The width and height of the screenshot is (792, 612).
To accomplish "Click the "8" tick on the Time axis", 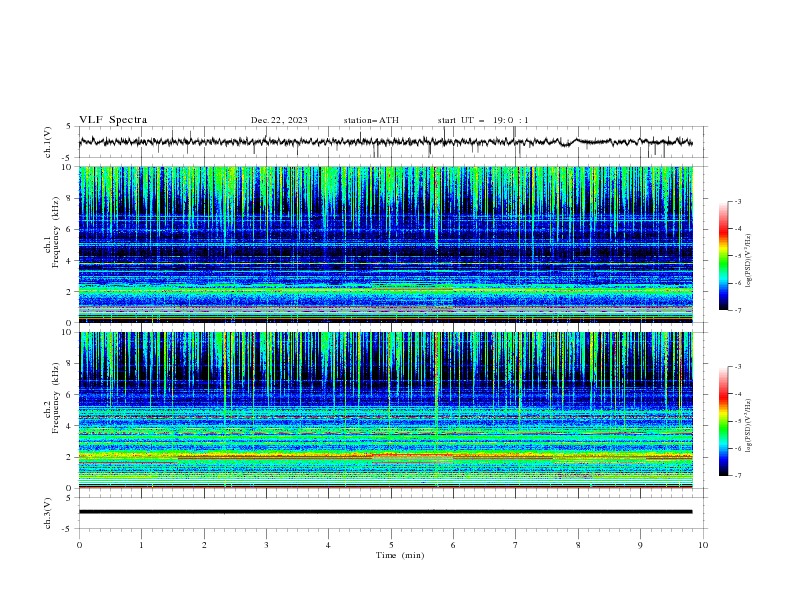I will [578, 545].
